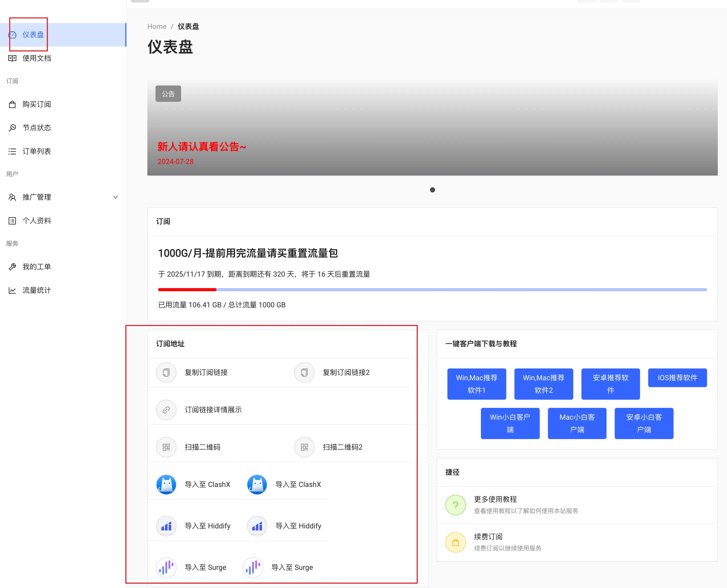
Task: Click the carousel indicator dot below banner
Action: click(432, 190)
